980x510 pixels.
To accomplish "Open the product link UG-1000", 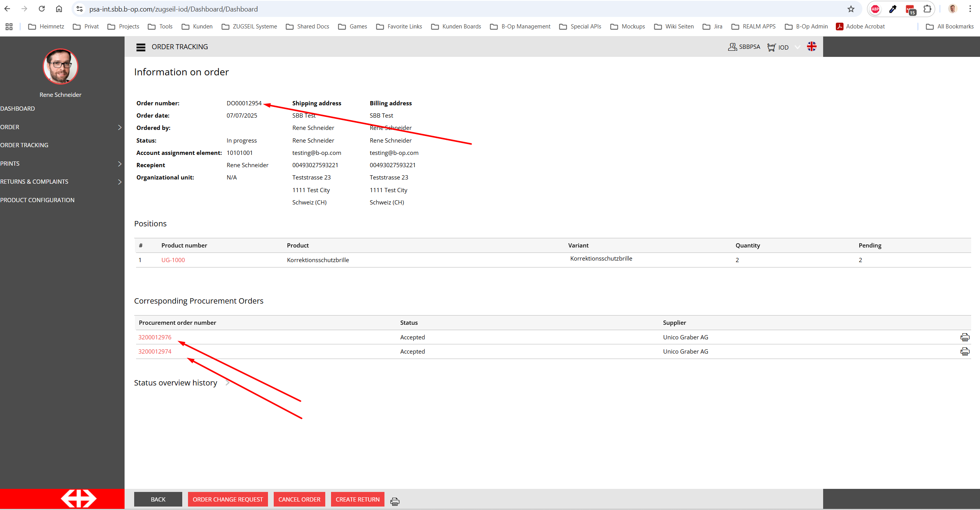I will [173, 260].
